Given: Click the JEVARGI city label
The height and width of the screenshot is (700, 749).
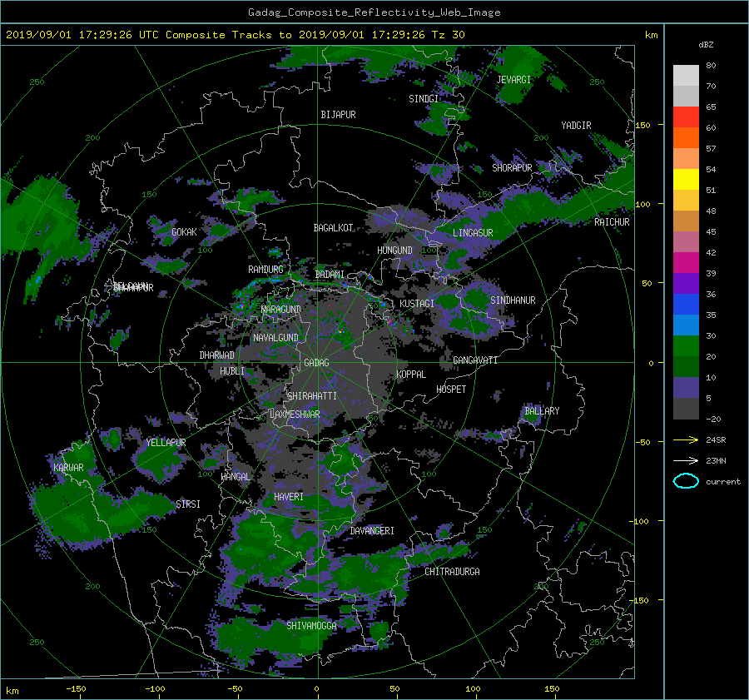Looking at the screenshot, I should (513, 80).
